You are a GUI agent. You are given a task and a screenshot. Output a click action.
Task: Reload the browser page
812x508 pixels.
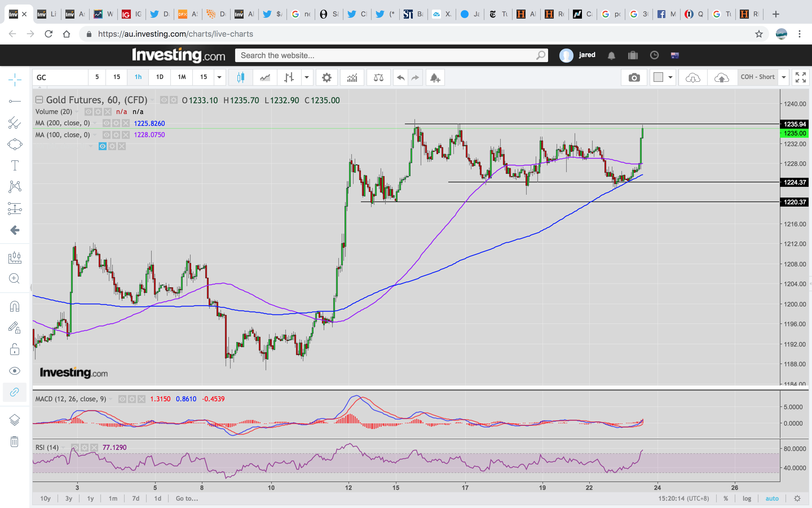coord(49,34)
